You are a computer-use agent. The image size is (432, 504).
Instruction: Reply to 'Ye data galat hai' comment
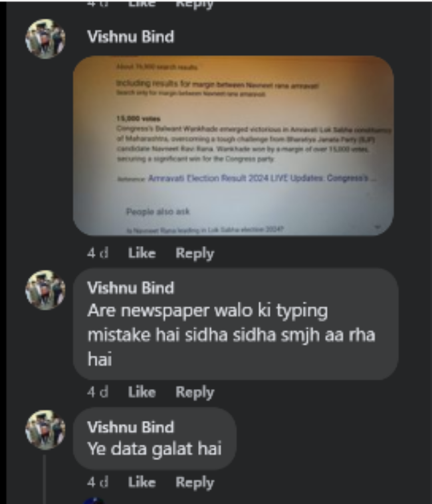pos(195,483)
